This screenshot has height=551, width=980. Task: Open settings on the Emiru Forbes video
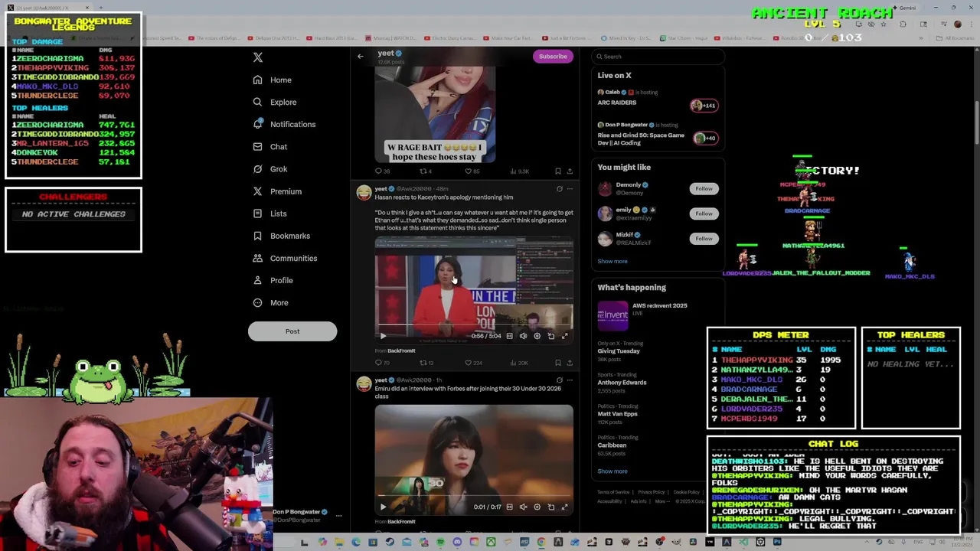pos(537,507)
